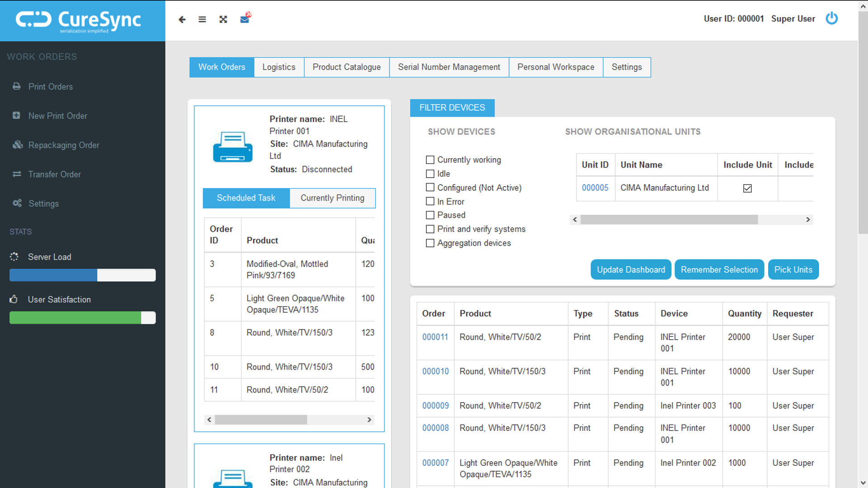Click the power logout icon

click(x=831, y=19)
